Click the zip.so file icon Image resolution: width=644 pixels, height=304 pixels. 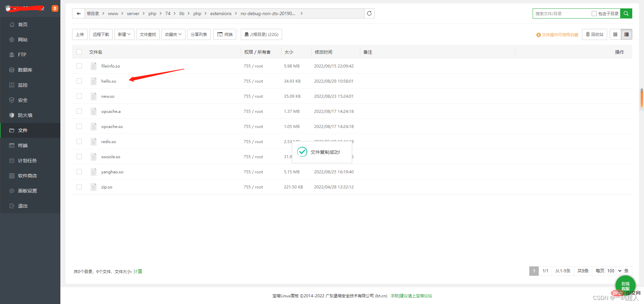94,187
